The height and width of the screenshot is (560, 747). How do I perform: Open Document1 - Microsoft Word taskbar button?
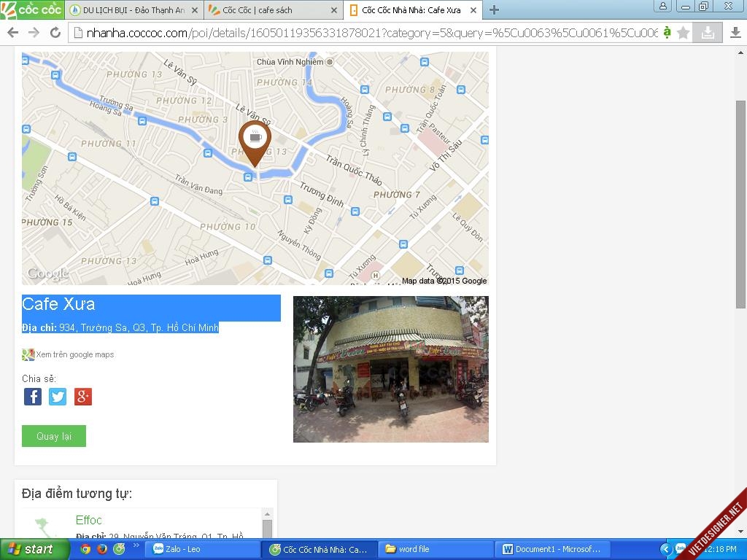[553, 550]
